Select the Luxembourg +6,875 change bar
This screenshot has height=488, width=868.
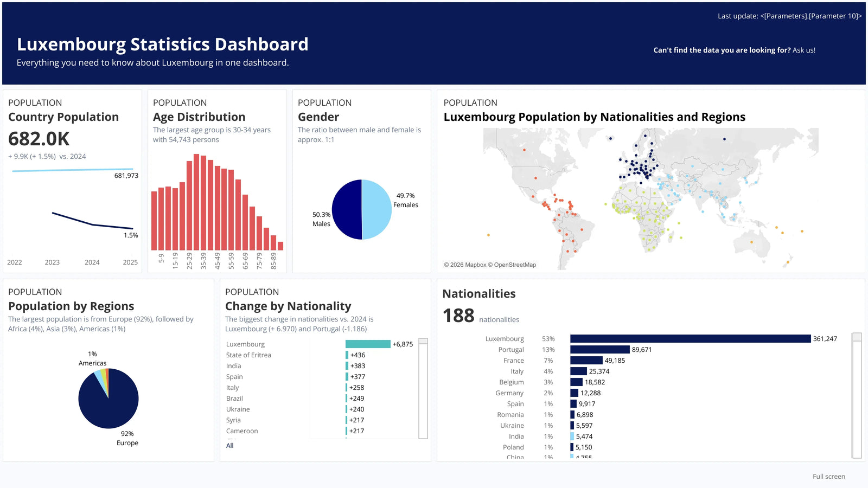pos(368,344)
